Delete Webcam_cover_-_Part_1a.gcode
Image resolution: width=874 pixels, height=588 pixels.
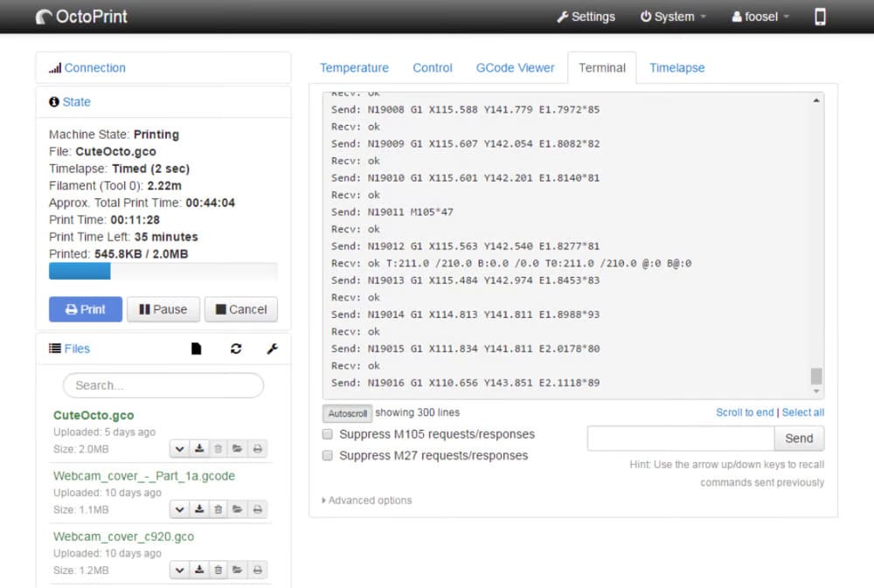pyautogui.click(x=218, y=509)
